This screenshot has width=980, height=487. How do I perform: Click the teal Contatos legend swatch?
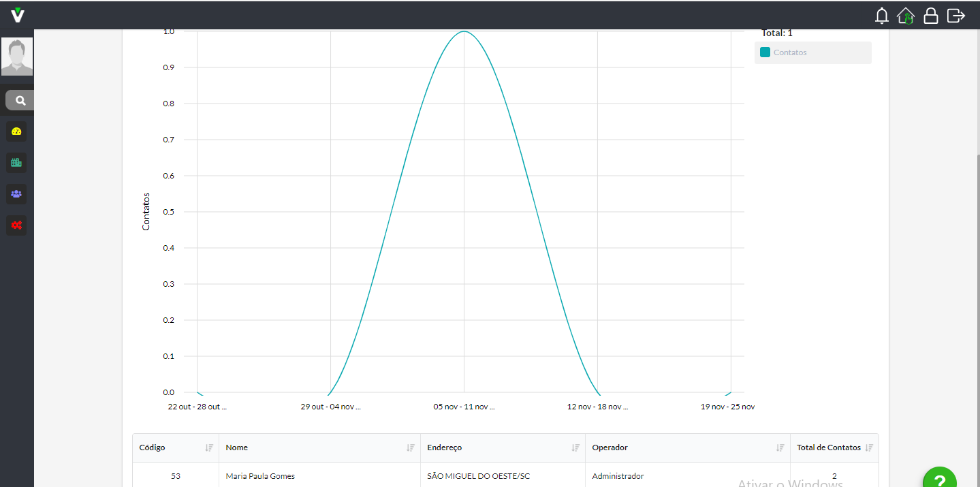765,52
